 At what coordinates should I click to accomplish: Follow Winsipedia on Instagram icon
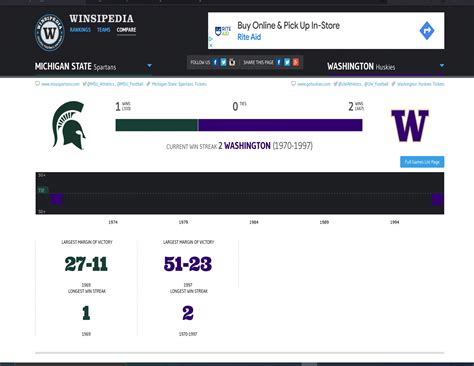tap(232, 62)
